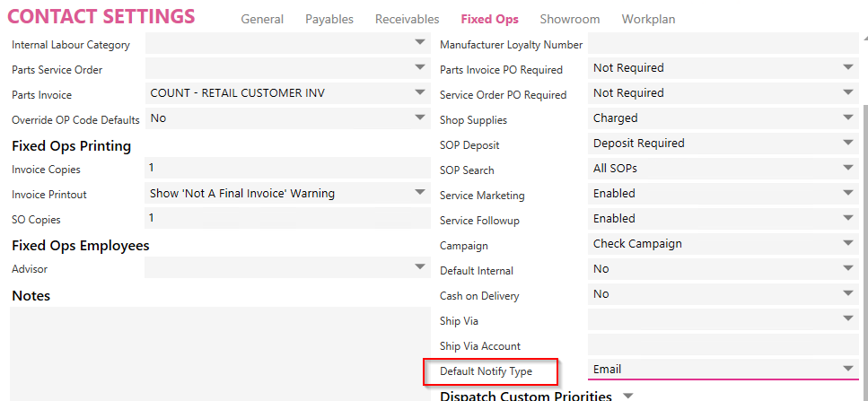Open the Cash on Delivery dropdown

pyautogui.click(x=723, y=294)
